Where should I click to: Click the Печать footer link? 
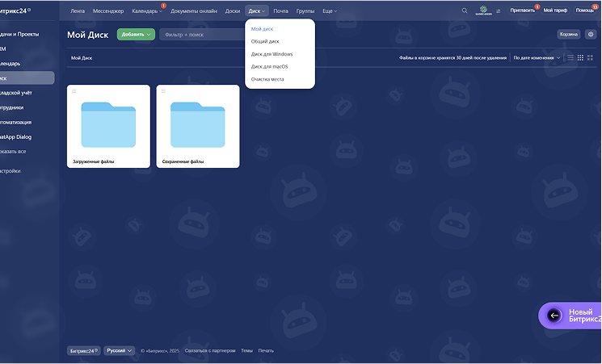(266, 350)
